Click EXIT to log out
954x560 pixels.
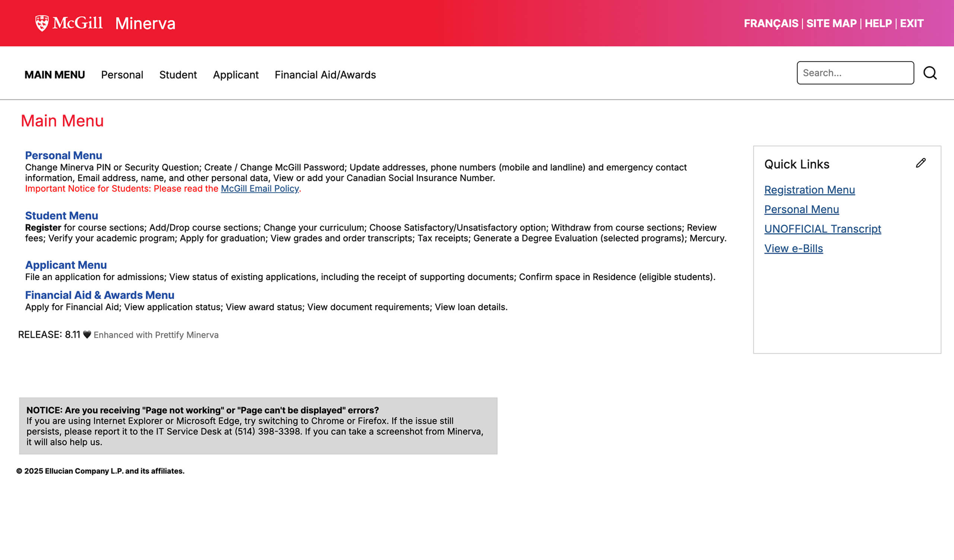click(911, 23)
